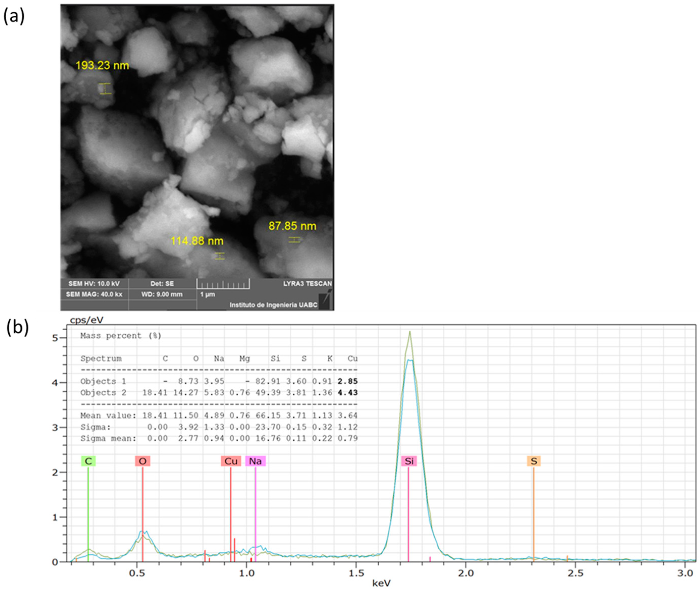
Task: Click the Objects 2 table row label
Action: pos(103,393)
